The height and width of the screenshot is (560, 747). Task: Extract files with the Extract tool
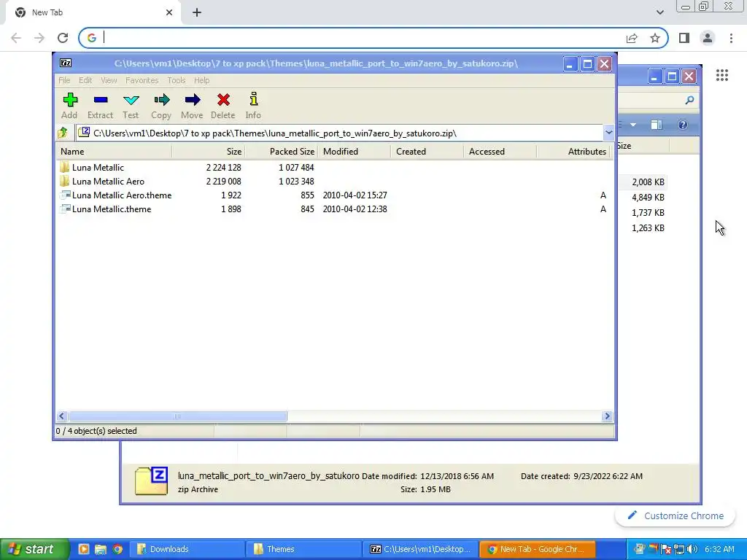[x=100, y=106]
